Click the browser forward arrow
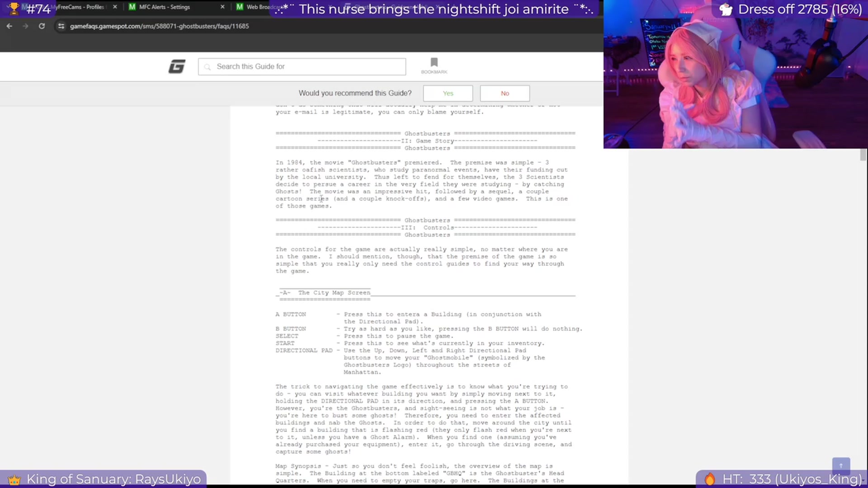Image resolution: width=868 pixels, height=488 pixels. tap(26, 26)
